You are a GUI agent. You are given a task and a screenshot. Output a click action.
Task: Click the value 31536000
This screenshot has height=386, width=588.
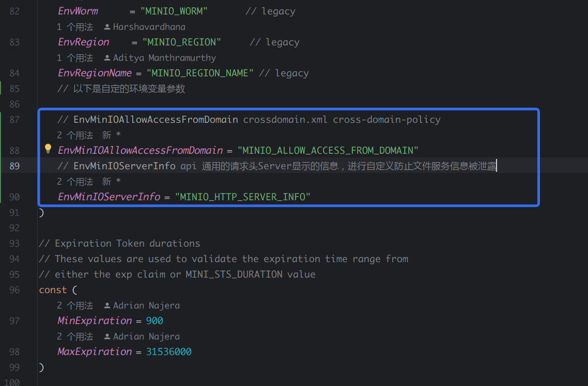[169, 352]
